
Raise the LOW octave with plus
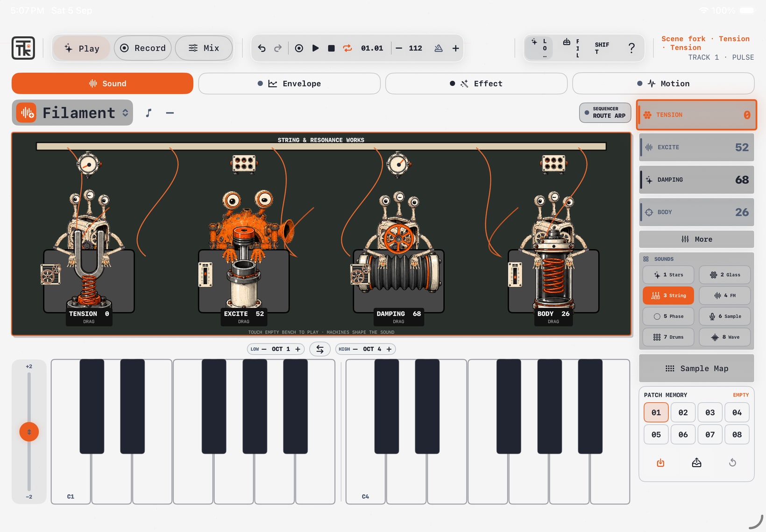click(298, 349)
